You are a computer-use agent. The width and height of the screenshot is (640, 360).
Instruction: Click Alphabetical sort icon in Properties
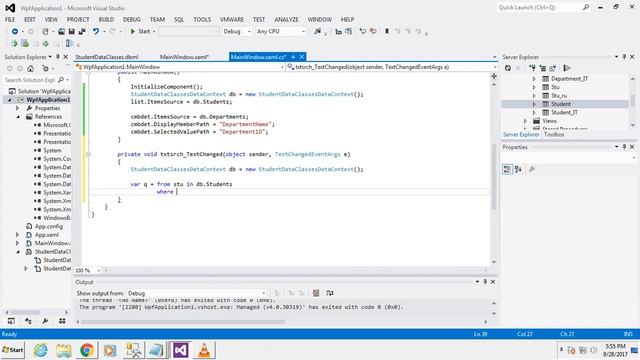(x=518, y=169)
